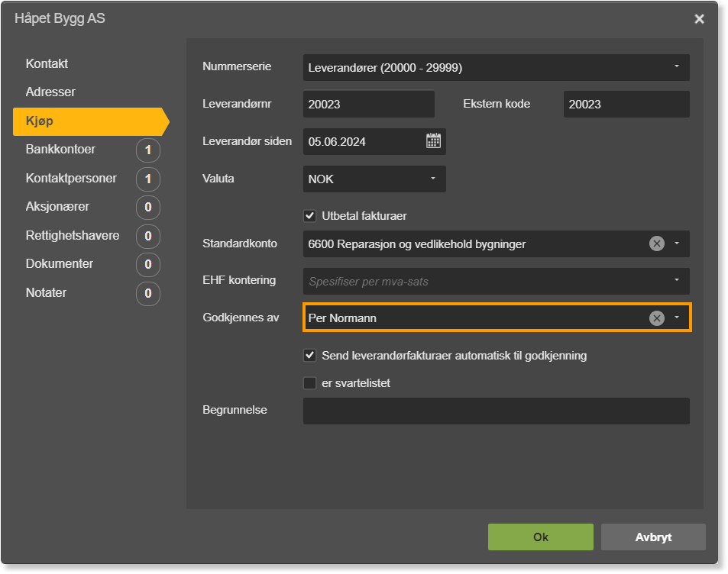Clear the Godkjennes av value with the X icon
Viewport: 728px width, 574px height.
(656, 318)
